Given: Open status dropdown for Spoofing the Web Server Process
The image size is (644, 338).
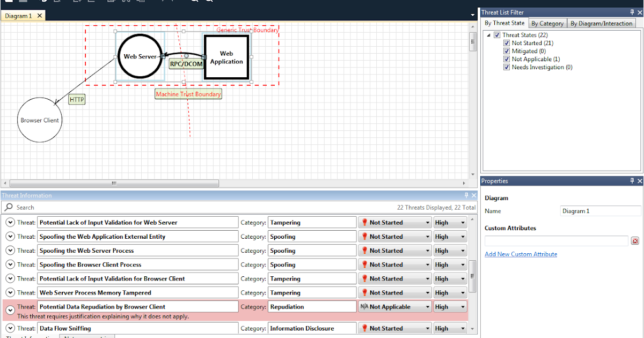Looking at the screenshot, I should pos(427,250).
